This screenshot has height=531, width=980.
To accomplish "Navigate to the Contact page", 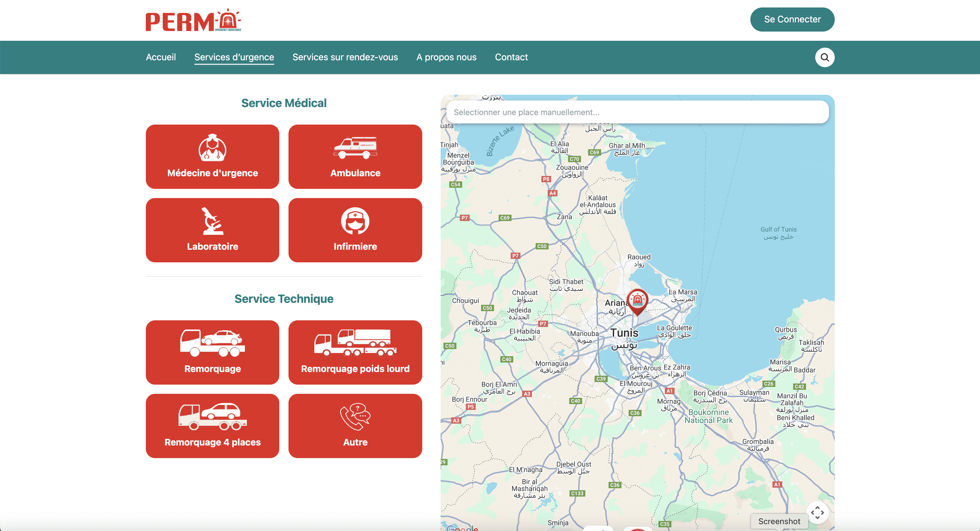I will tap(511, 57).
